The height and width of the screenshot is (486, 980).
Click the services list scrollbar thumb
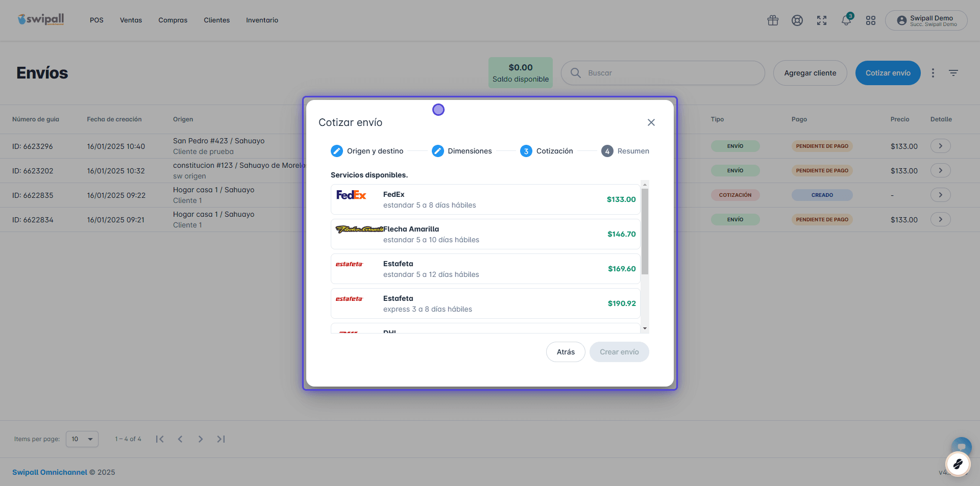click(x=645, y=232)
